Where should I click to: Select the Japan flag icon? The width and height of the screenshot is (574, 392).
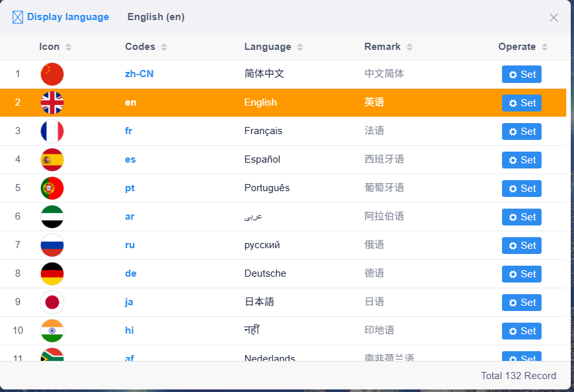click(52, 302)
